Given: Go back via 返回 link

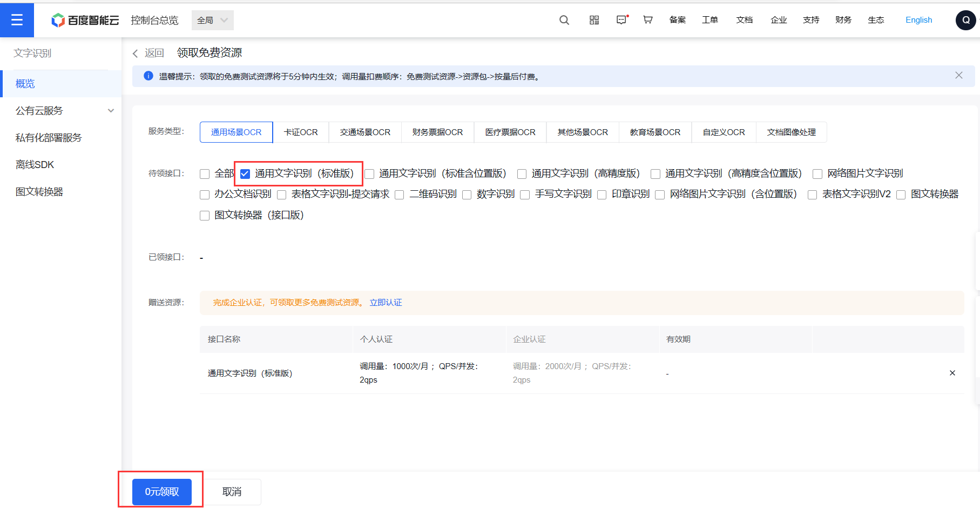Looking at the screenshot, I should pyautogui.click(x=154, y=53).
